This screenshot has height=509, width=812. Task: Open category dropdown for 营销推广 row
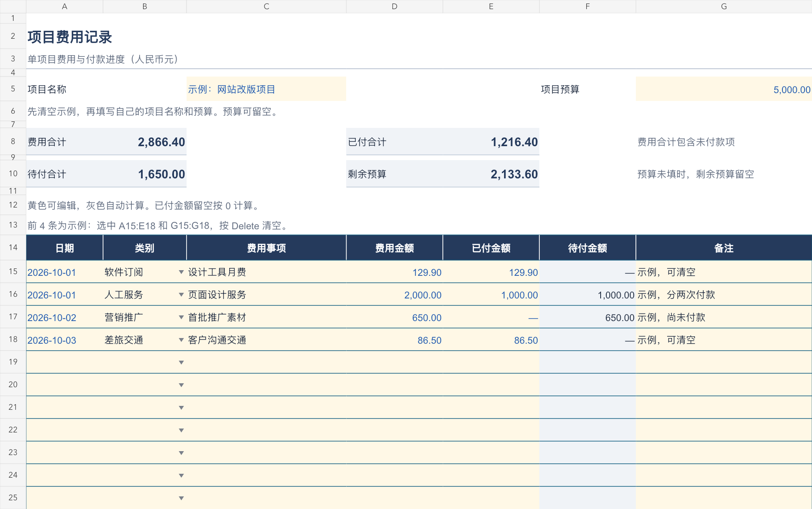[x=181, y=317]
